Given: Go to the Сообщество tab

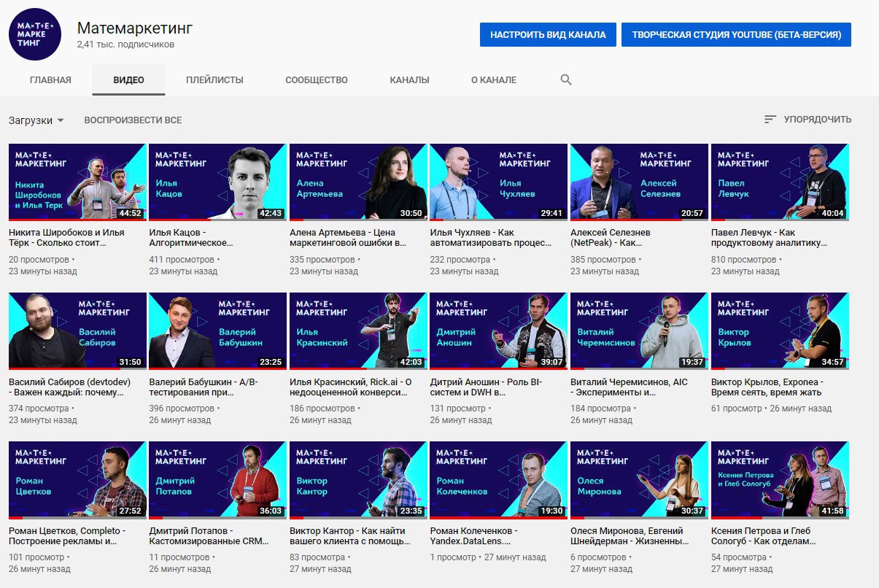Looking at the screenshot, I should coord(317,80).
